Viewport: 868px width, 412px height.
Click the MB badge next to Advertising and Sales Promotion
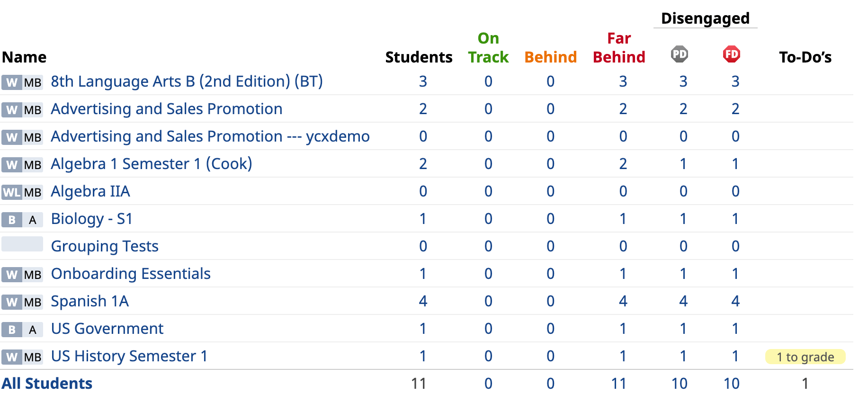pyautogui.click(x=32, y=110)
